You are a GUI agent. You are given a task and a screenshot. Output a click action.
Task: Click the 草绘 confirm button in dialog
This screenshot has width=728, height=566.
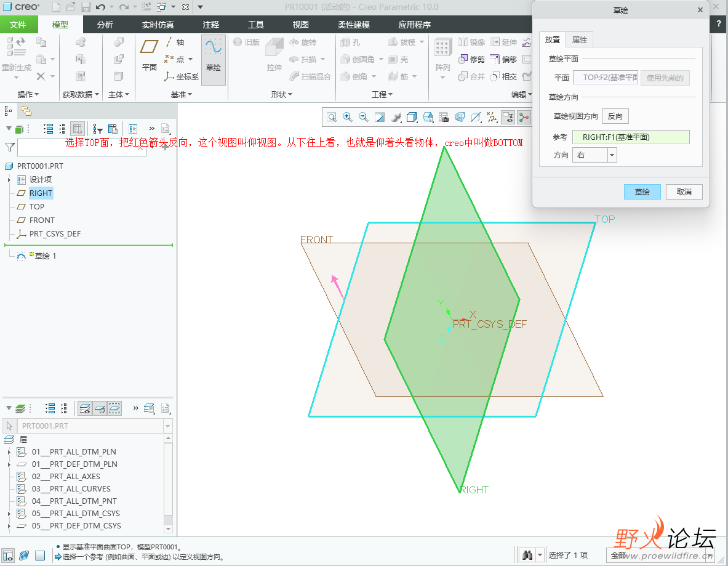(x=642, y=192)
